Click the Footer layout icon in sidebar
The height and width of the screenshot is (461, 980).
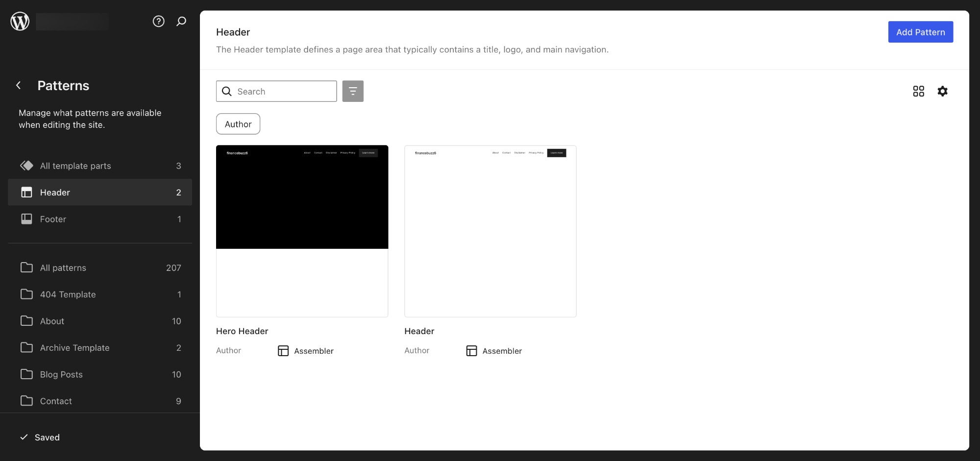coord(26,219)
